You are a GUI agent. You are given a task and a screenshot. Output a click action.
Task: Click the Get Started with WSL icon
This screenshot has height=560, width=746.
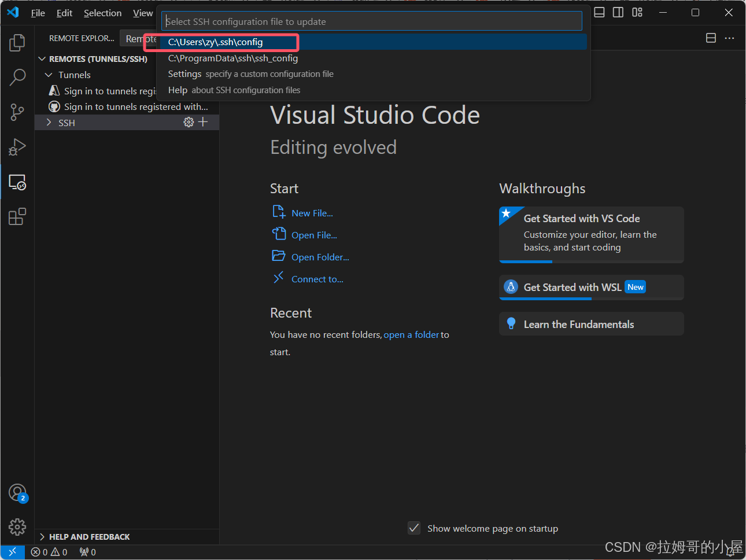(x=511, y=287)
